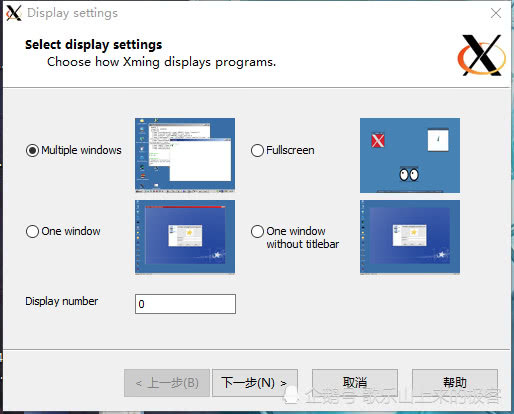514x414 pixels.
Task: Choose the Fullscreen radio option
Action: [x=257, y=151]
